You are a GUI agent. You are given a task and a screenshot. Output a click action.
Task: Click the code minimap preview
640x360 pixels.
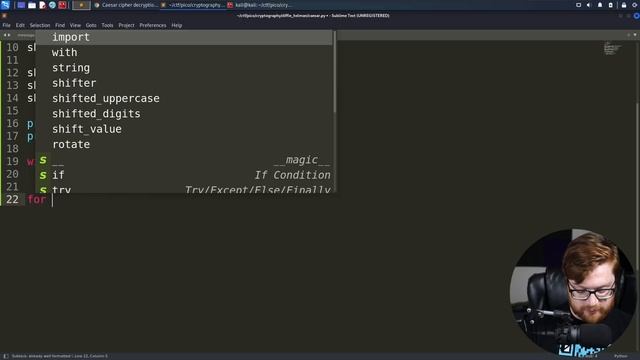[x=612, y=48]
